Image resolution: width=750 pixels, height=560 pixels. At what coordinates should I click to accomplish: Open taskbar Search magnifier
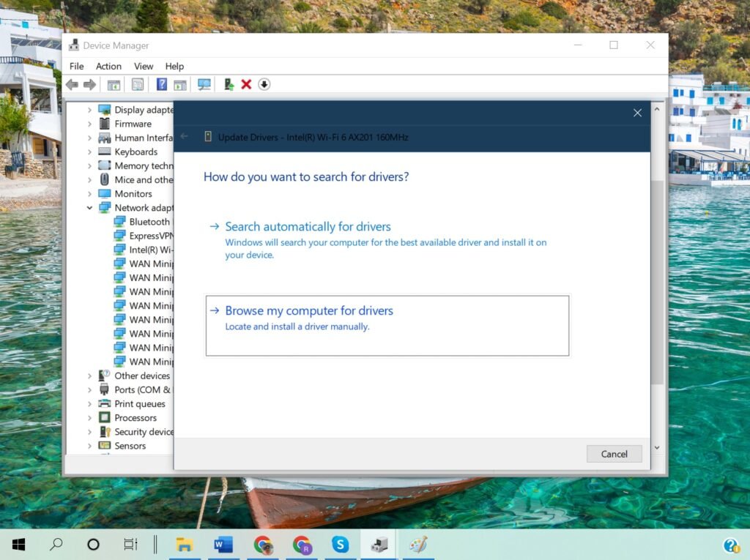point(56,544)
